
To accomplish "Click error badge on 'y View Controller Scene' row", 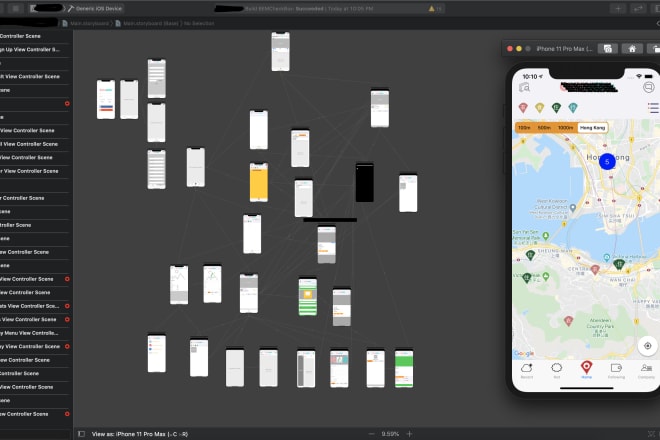I will click(67, 347).
